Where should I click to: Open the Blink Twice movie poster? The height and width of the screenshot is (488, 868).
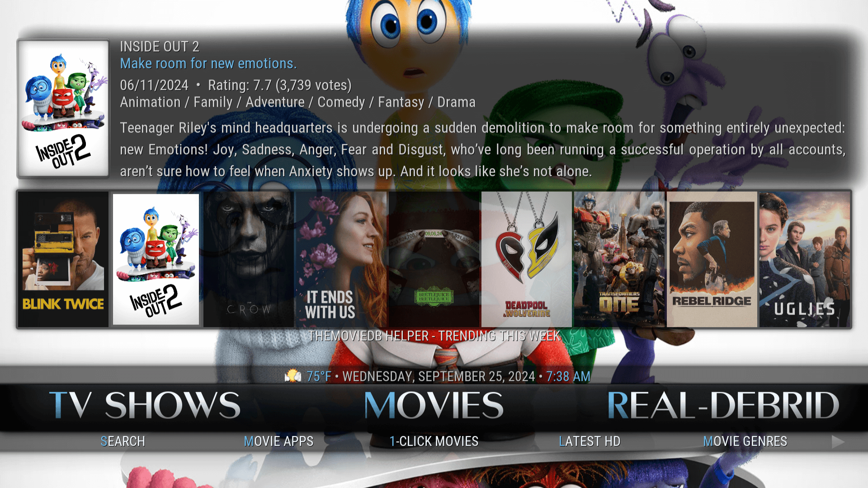pyautogui.click(x=63, y=259)
